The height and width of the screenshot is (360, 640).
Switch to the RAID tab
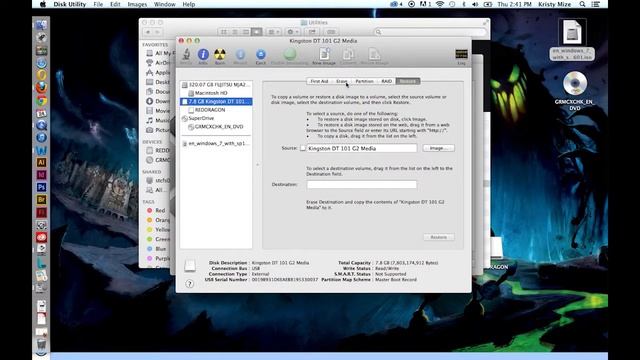click(387, 81)
